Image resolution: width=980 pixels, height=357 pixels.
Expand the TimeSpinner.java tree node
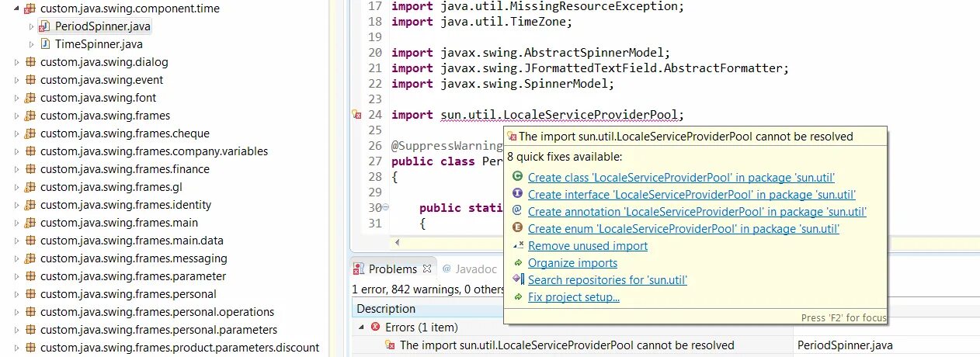click(x=32, y=44)
